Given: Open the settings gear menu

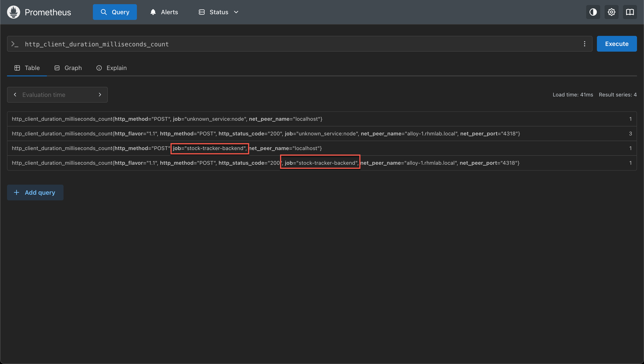Looking at the screenshot, I should (611, 12).
